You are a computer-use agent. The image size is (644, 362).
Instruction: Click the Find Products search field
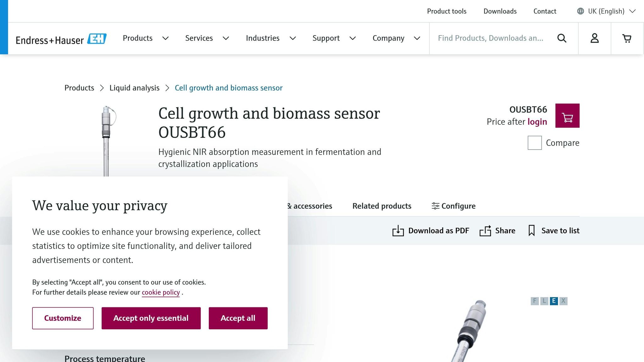point(491,38)
